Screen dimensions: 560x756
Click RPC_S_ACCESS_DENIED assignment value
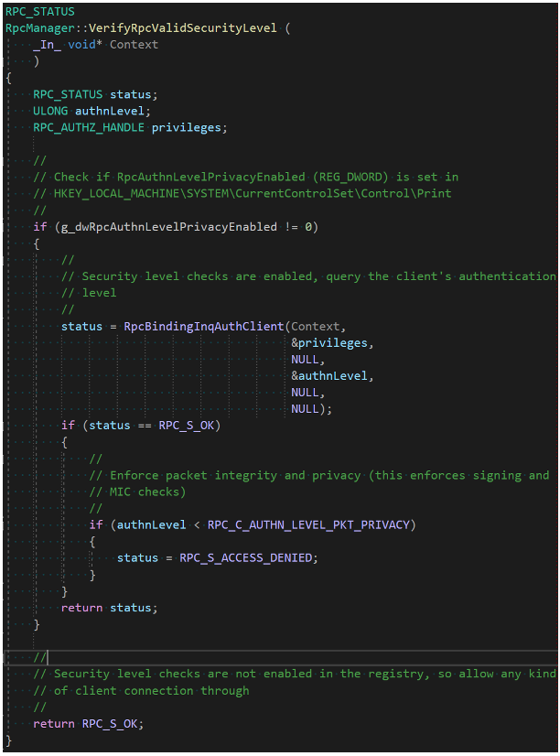245,558
